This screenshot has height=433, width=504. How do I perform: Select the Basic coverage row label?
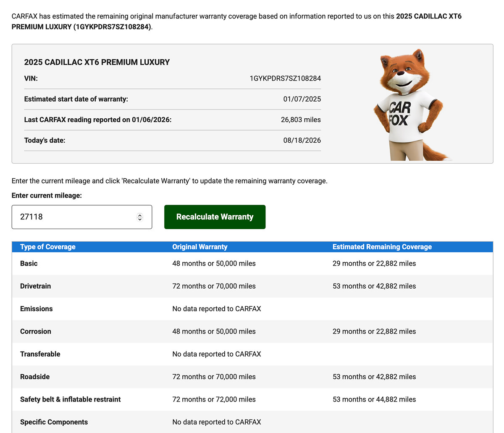click(x=29, y=263)
